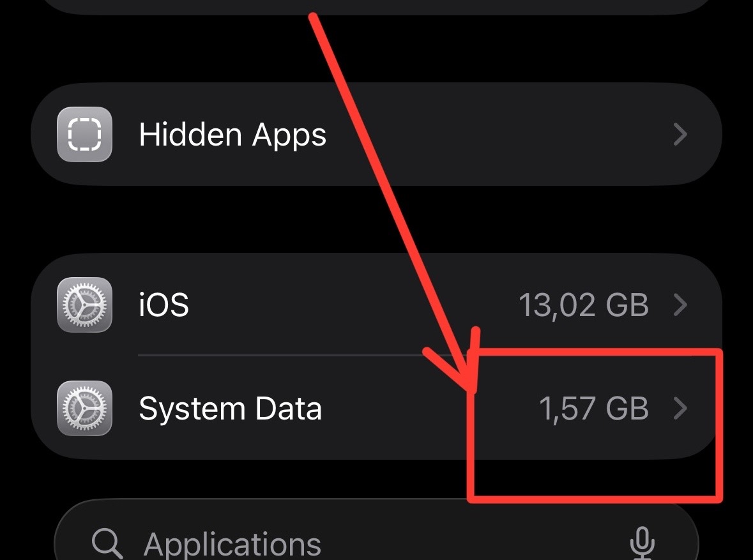
Task: Focus the Applications search field
Action: (255, 542)
